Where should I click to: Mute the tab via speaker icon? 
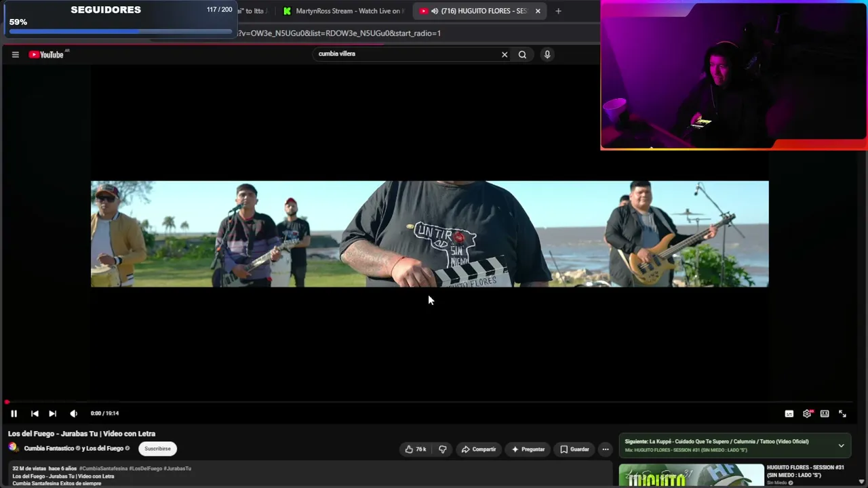click(x=435, y=12)
